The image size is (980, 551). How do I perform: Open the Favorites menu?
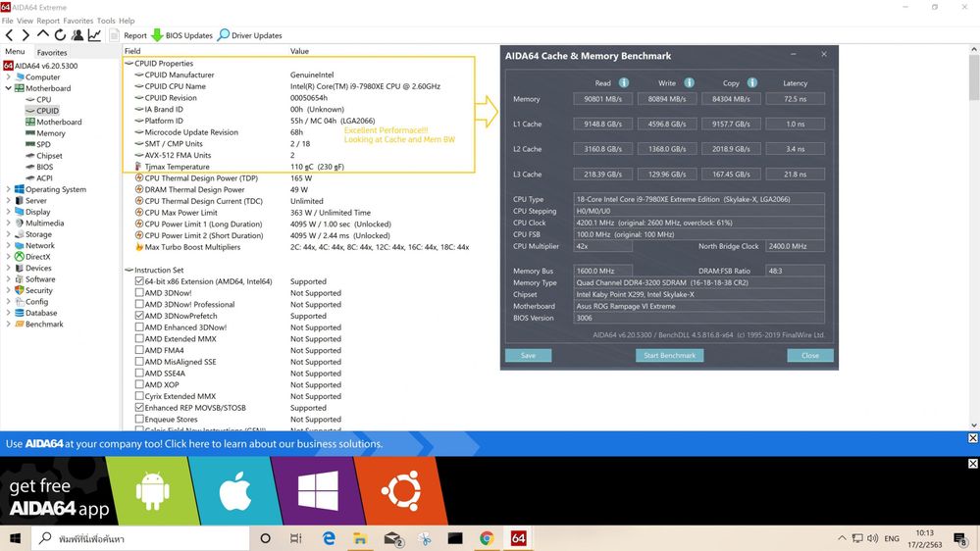click(78, 21)
